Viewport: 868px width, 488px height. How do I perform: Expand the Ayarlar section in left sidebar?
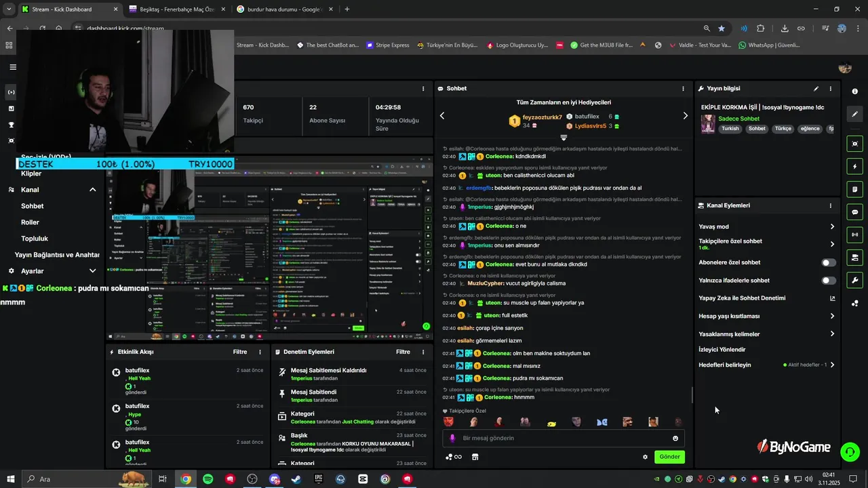tap(93, 271)
